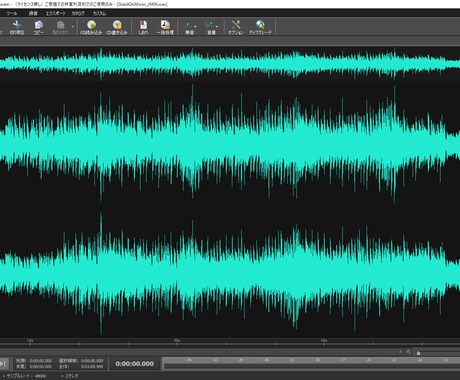Click the 40s marker on the timeline ruler
The width and height of the screenshot is (460, 380).
(324, 341)
